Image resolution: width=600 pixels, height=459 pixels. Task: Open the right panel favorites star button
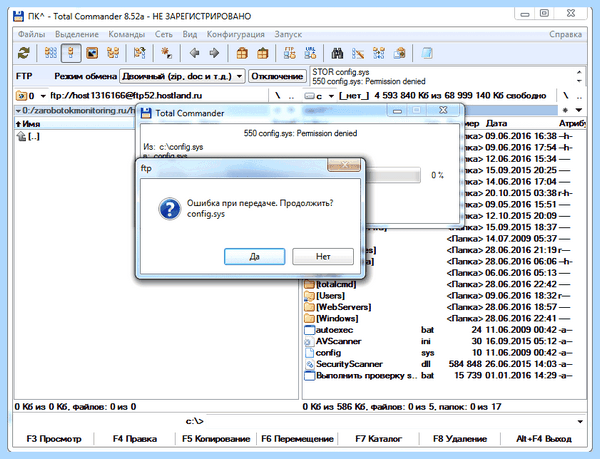(x=566, y=110)
